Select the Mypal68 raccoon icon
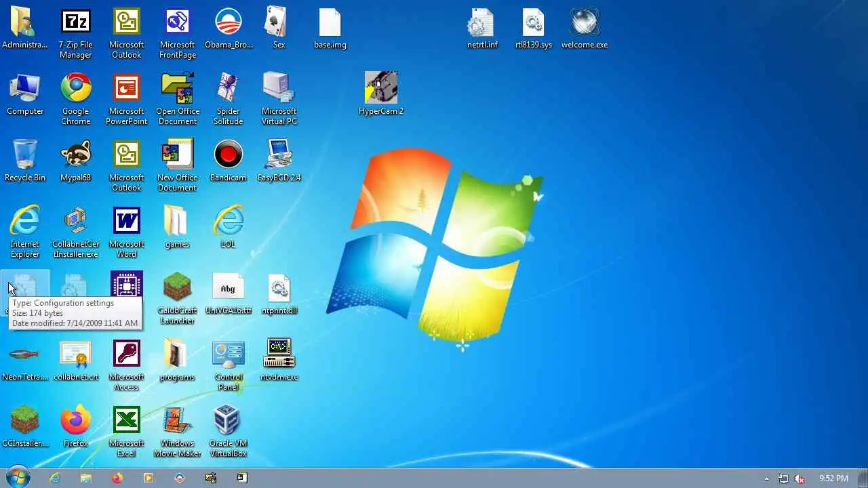 75,161
